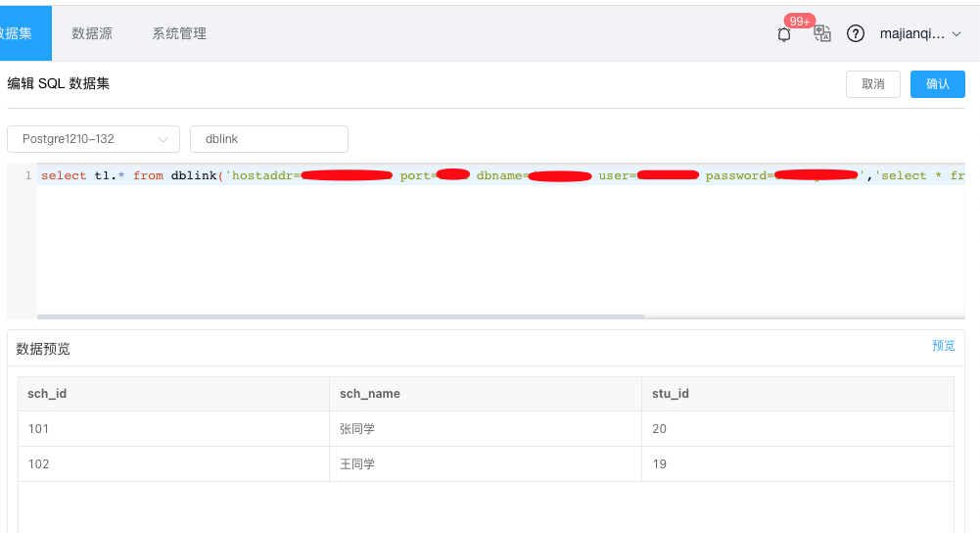The width and height of the screenshot is (980, 533).
Task: Select the cell with value 102
Action: tap(173, 464)
